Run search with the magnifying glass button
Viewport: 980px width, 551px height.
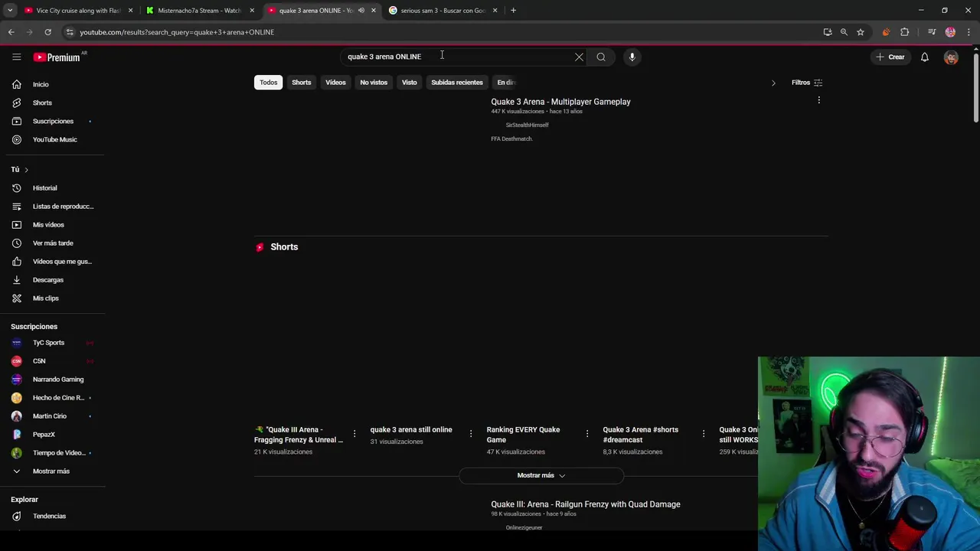pos(601,57)
